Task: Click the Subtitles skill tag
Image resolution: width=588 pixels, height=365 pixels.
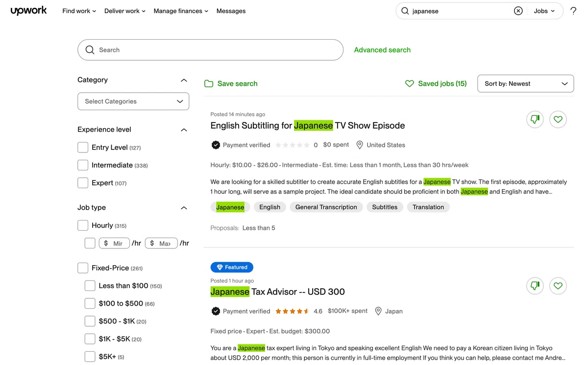Action: click(x=385, y=207)
